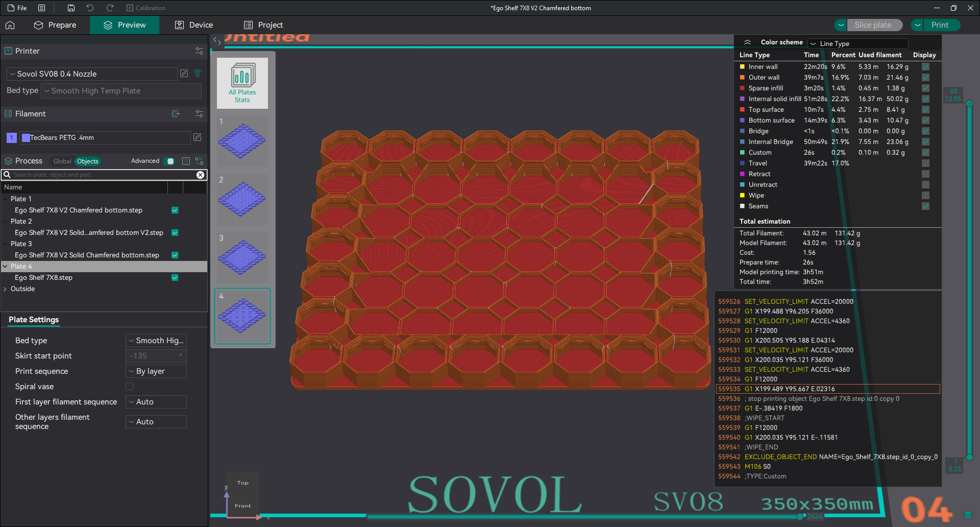The height and width of the screenshot is (527, 980).
Task: Enable Spiral vase checkbox
Action: 130,387
